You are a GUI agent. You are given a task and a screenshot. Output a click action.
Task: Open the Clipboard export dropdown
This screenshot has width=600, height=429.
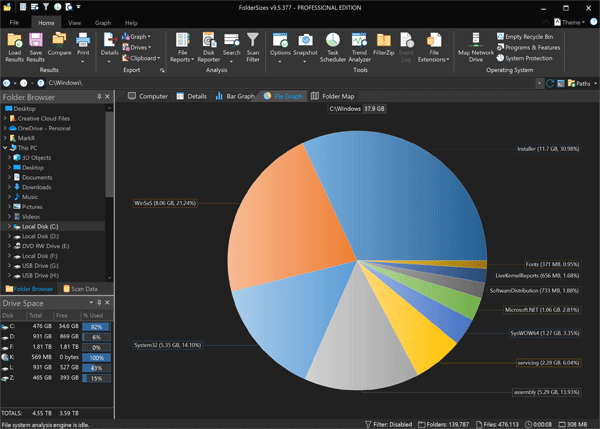point(141,58)
